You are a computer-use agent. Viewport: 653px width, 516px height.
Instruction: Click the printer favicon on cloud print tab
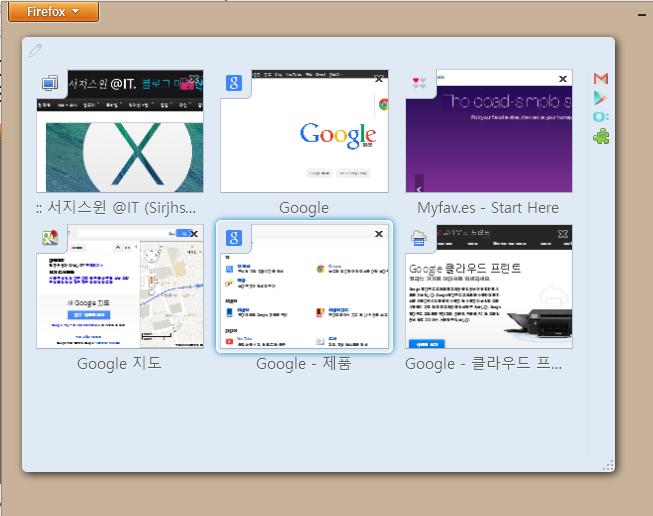coord(419,238)
